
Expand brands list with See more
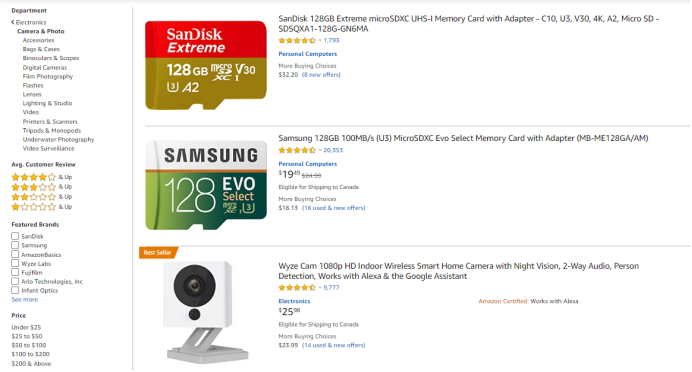[25, 300]
